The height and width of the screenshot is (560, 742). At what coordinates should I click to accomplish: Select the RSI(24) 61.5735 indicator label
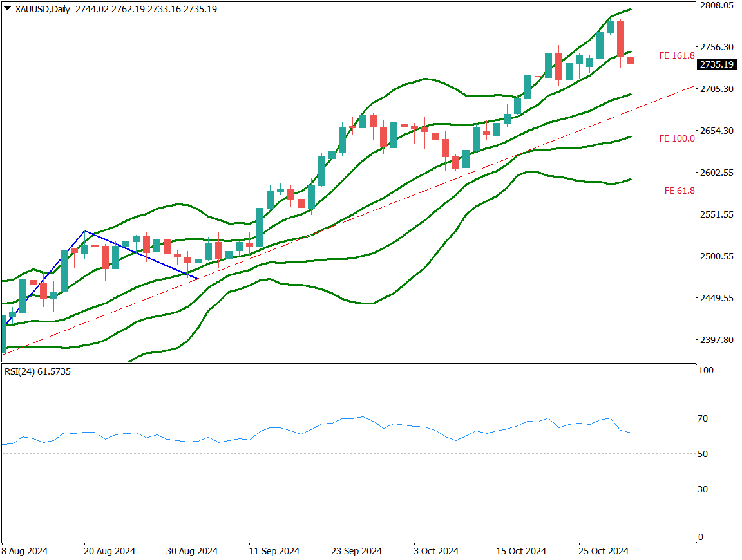pos(37,372)
